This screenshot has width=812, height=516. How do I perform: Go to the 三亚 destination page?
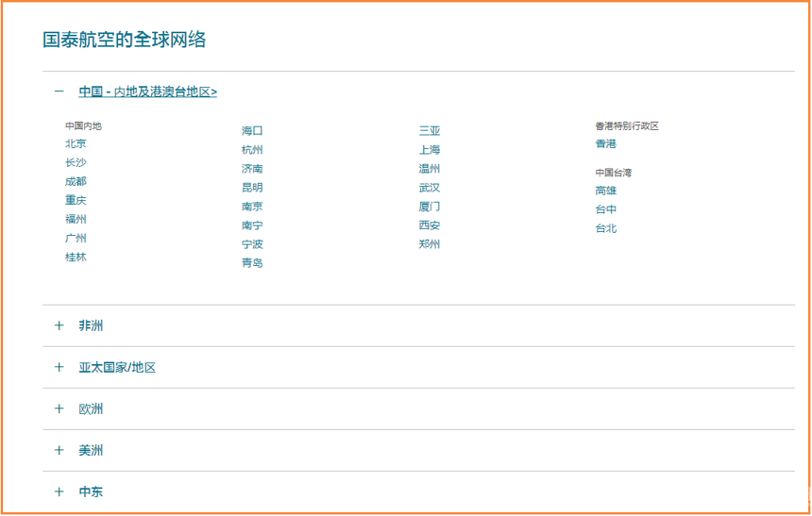click(430, 131)
